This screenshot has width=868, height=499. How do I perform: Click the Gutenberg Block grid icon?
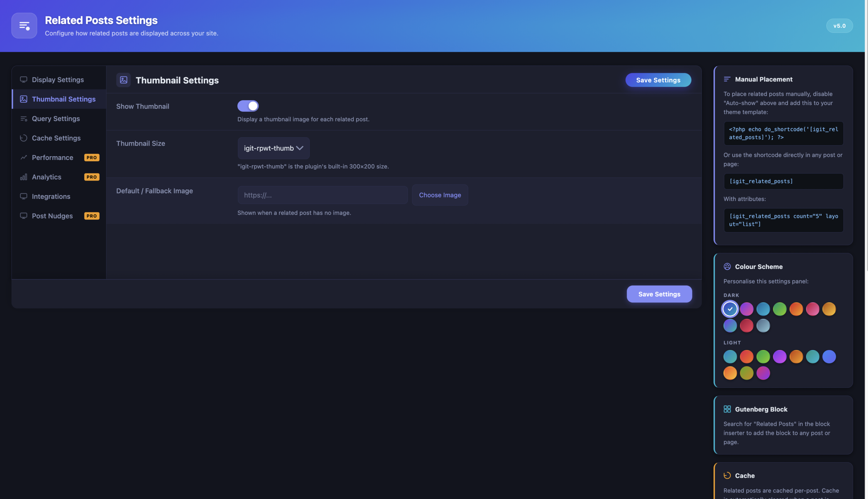(x=728, y=409)
